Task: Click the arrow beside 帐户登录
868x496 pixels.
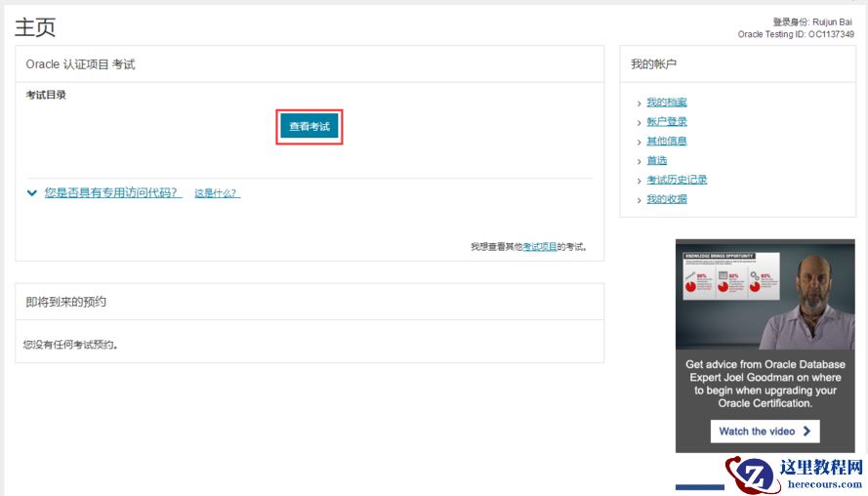Action: (639, 123)
